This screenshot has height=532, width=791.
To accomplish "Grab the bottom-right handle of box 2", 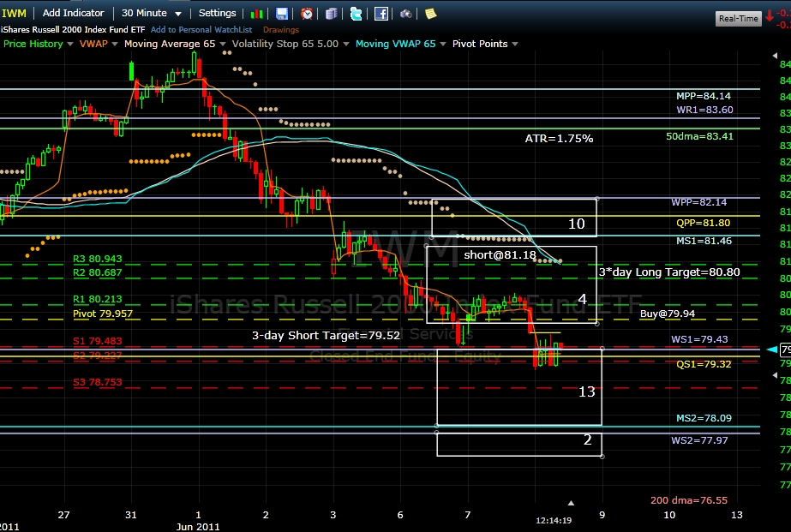I will (602, 457).
